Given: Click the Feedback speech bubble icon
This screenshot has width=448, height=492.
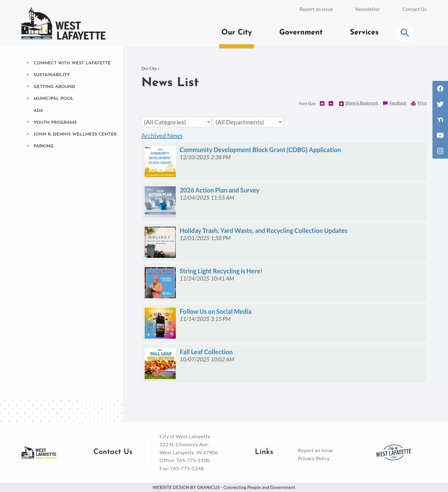Looking at the screenshot, I should [385, 104].
